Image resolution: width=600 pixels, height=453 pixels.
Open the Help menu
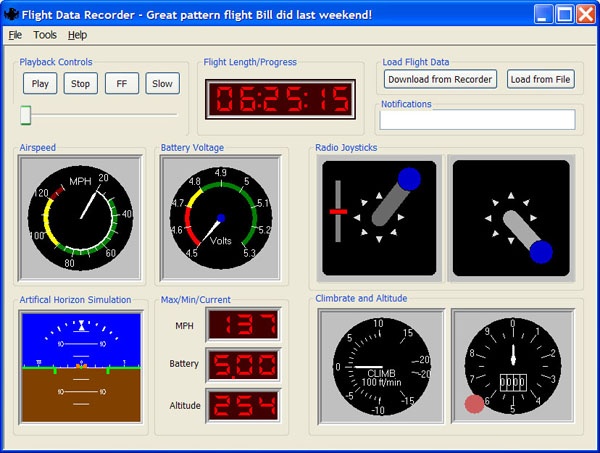(77, 35)
